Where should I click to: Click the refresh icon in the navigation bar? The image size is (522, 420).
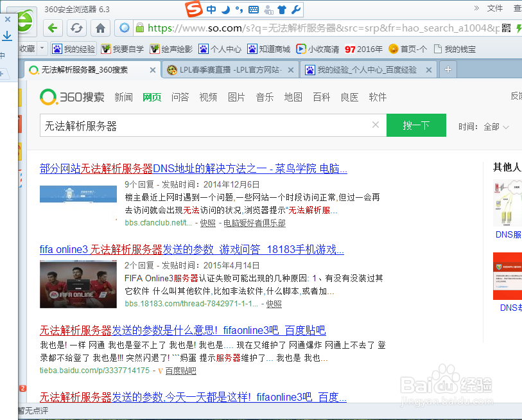[76, 28]
